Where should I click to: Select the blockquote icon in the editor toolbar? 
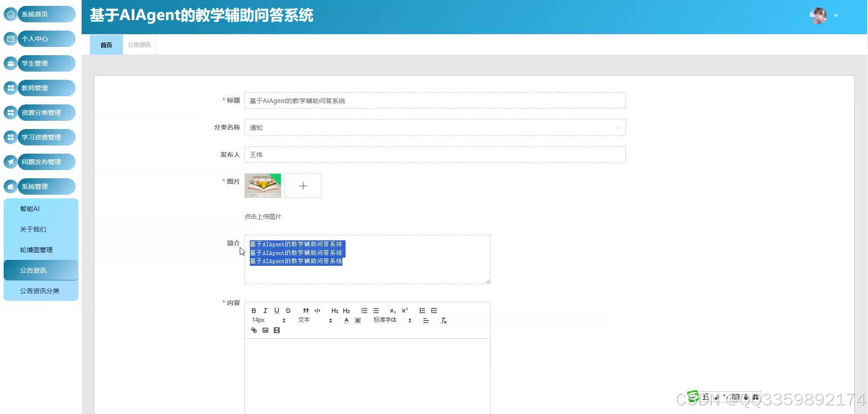(305, 310)
